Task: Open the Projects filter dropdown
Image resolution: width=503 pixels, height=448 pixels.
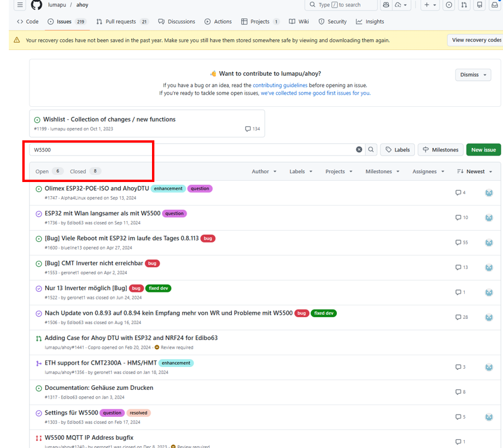Action: 339,171
